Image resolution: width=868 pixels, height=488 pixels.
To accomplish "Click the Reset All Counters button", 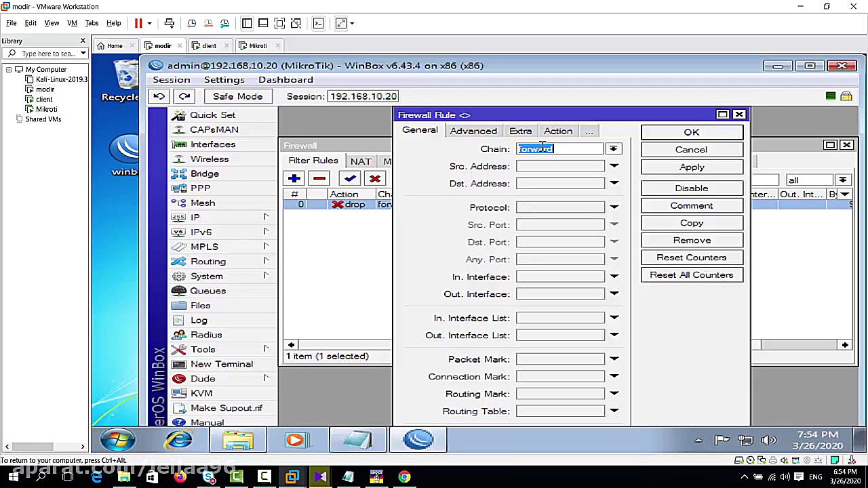I will coord(691,275).
